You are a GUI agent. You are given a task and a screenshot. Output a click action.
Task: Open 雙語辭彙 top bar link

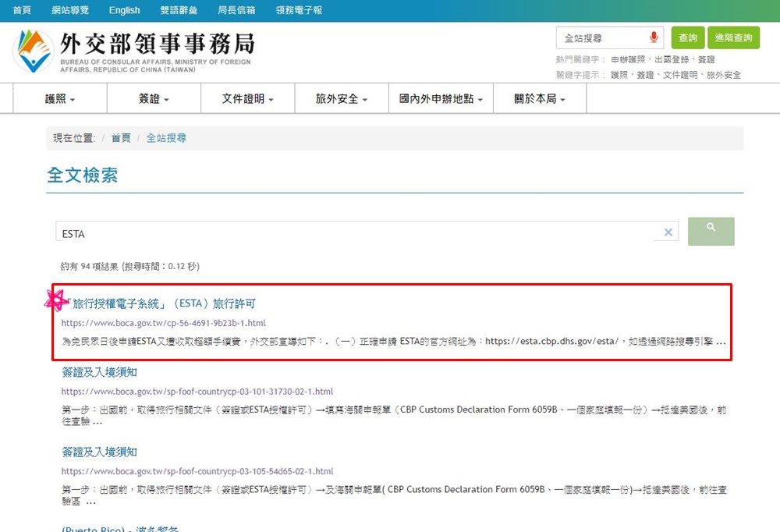pyautogui.click(x=179, y=10)
